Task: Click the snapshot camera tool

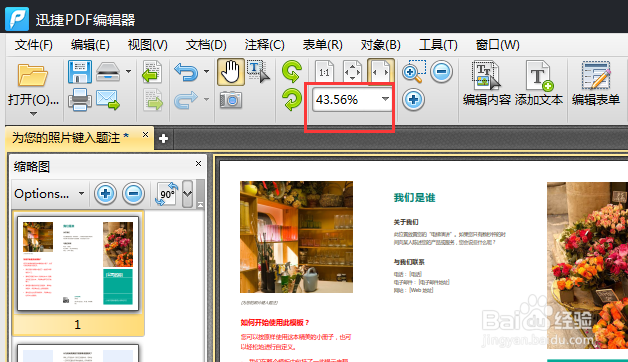Action: coord(231,100)
